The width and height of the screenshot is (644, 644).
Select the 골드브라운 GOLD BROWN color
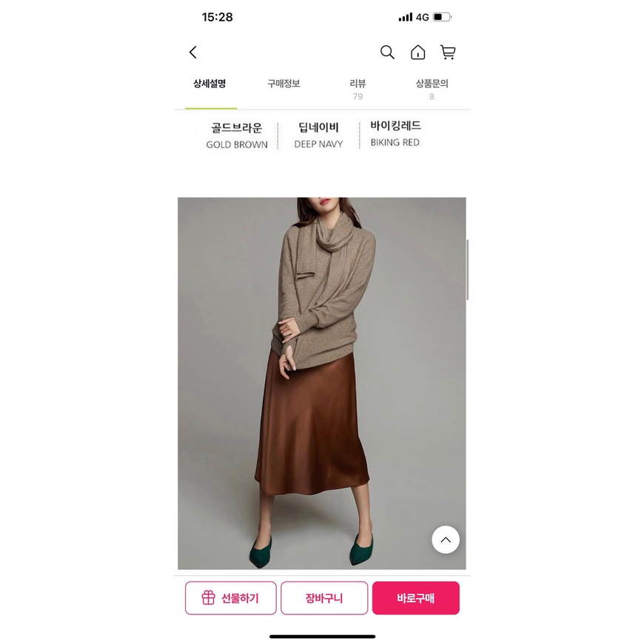click(237, 135)
